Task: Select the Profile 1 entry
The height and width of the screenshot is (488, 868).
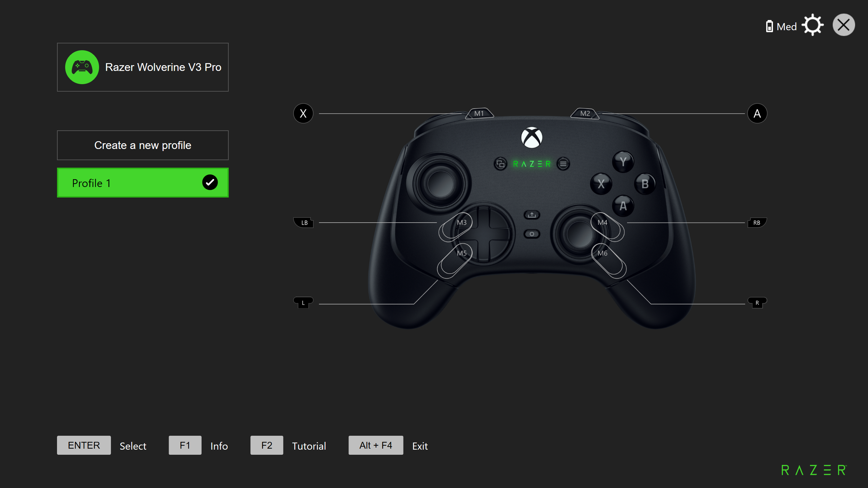Action: pos(143,183)
